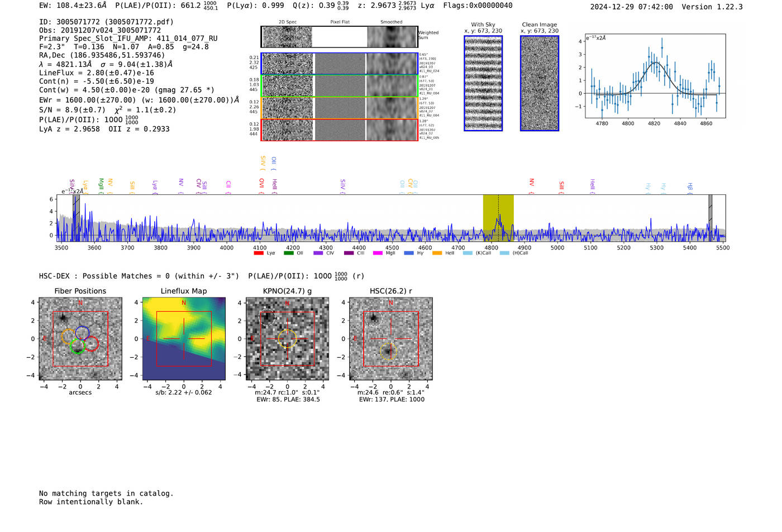Click the Flags:0x00000040 header text

point(478,6)
